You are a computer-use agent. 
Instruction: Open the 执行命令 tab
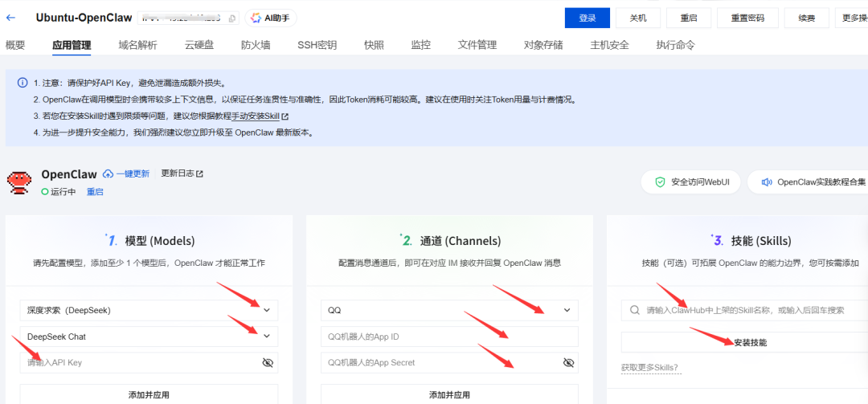[x=675, y=46]
